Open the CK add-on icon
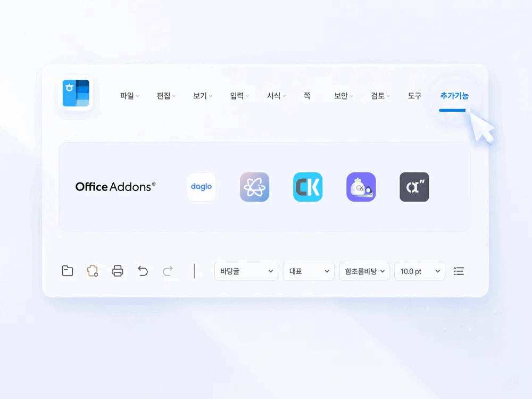The height and width of the screenshot is (399, 532). coord(307,187)
